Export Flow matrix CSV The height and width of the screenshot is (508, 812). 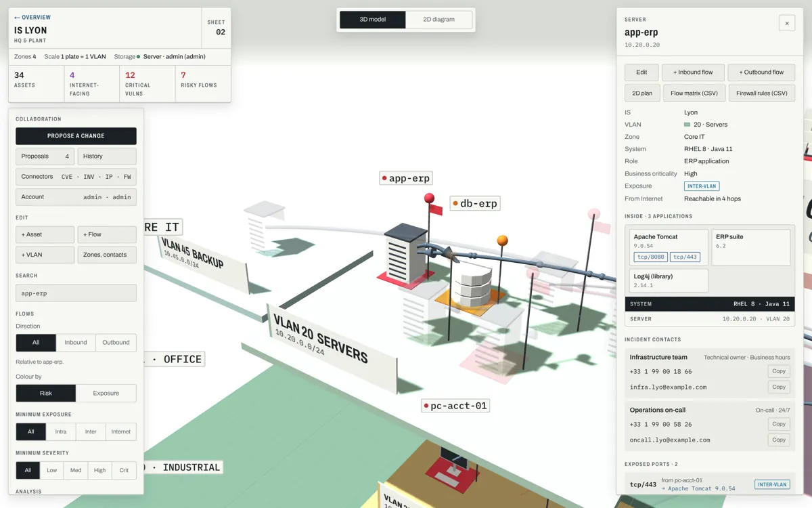coord(693,93)
